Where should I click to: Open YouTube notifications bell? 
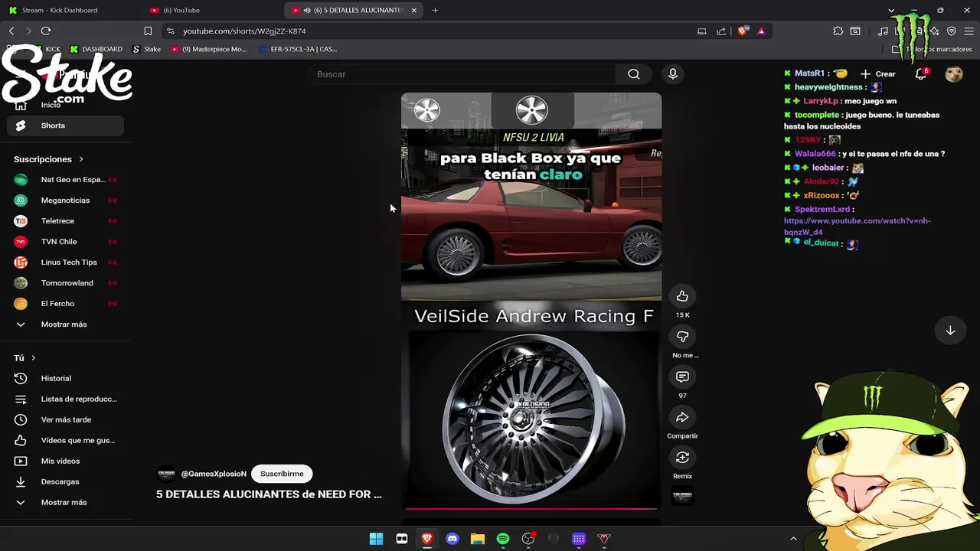click(x=921, y=74)
